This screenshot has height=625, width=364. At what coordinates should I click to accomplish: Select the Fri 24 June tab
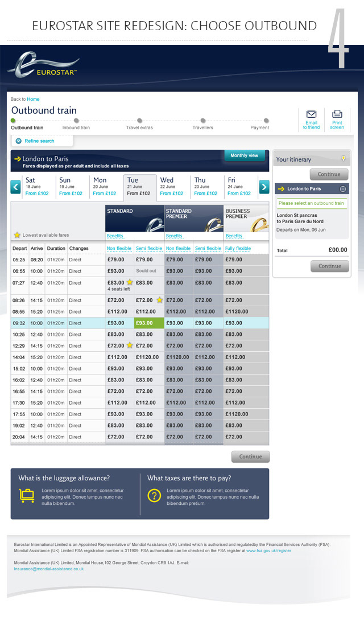click(240, 187)
